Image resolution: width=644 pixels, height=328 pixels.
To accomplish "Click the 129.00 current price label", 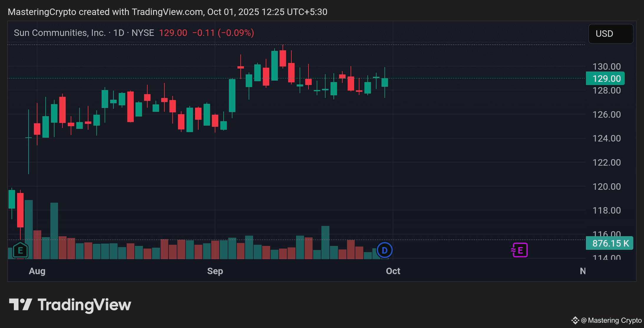I will click(606, 79).
